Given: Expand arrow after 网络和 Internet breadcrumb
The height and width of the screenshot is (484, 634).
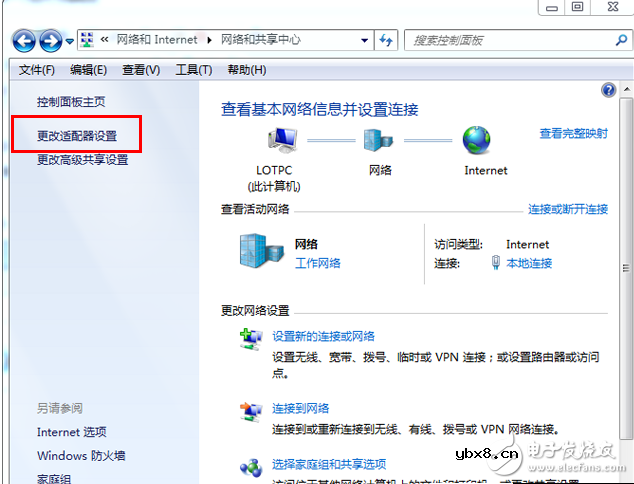Looking at the screenshot, I should click(x=209, y=40).
